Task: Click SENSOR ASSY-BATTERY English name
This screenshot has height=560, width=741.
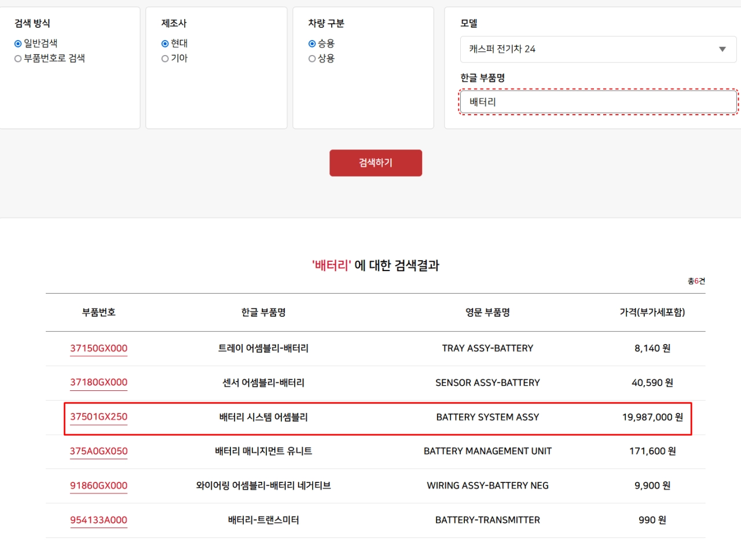Action: [487, 382]
